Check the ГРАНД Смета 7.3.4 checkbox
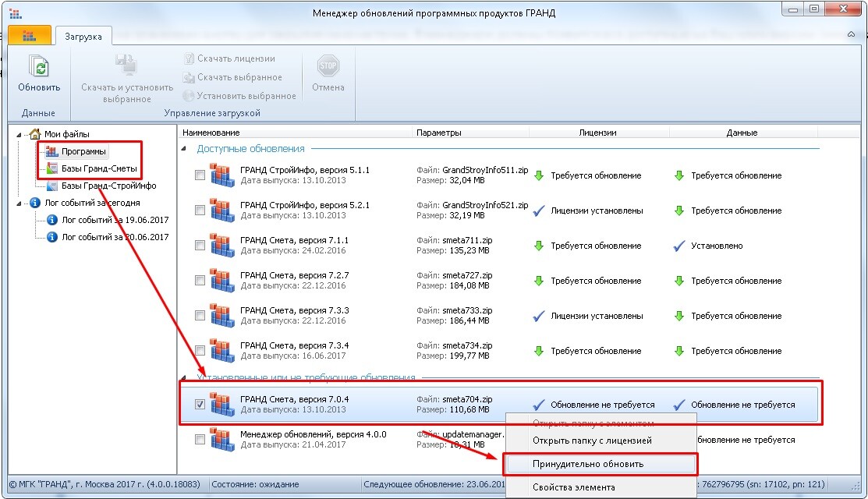This screenshot has height=499, width=868. (200, 351)
